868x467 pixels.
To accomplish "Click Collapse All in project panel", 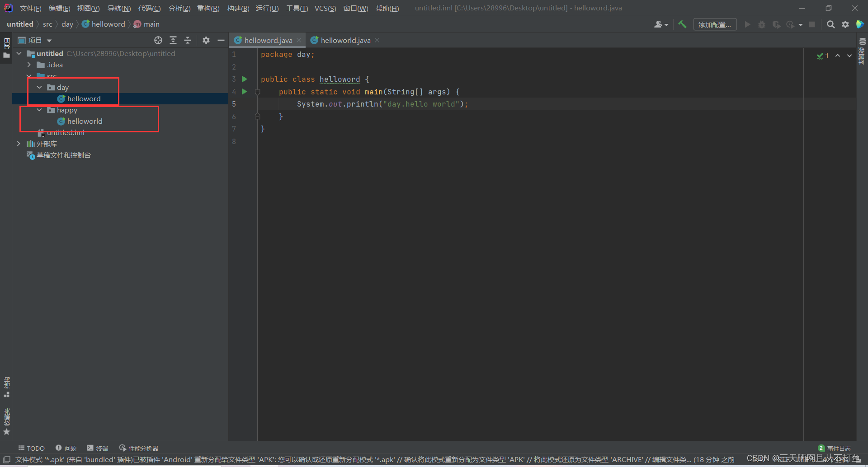I will click(x=188, y=40).
